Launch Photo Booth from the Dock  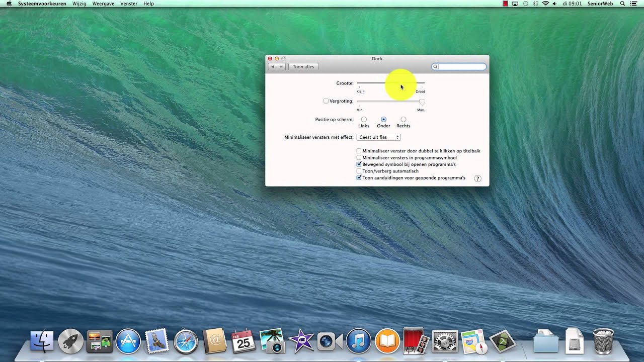click(416, 341)
